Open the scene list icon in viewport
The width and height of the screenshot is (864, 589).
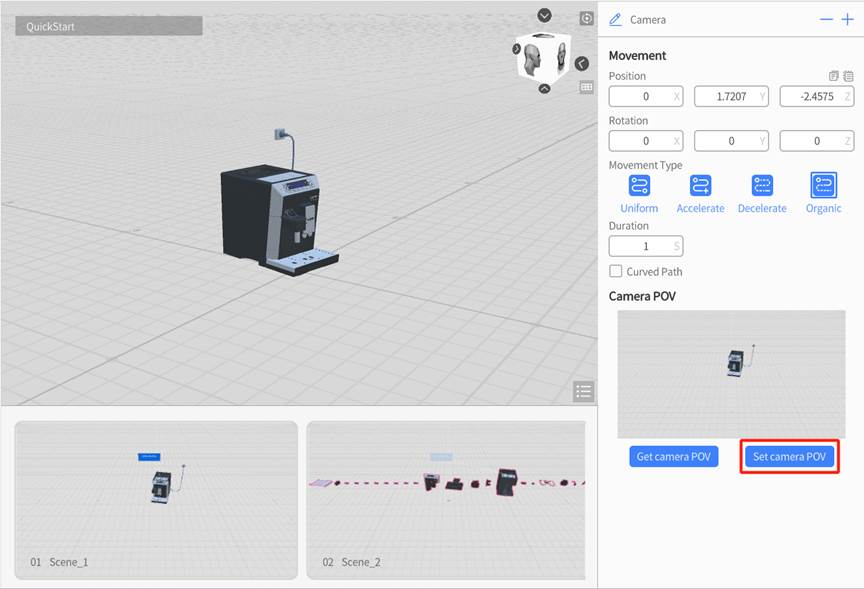tap(584, 391)
